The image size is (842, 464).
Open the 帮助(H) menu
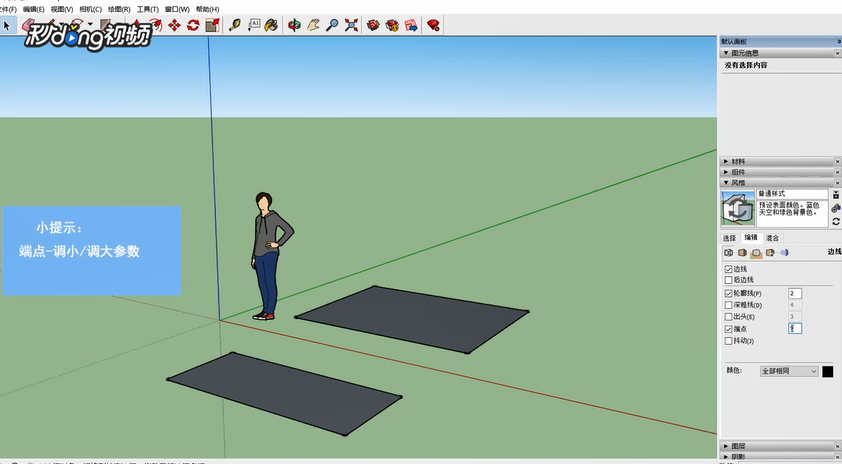pyautogui.click(x=207, y=9)
